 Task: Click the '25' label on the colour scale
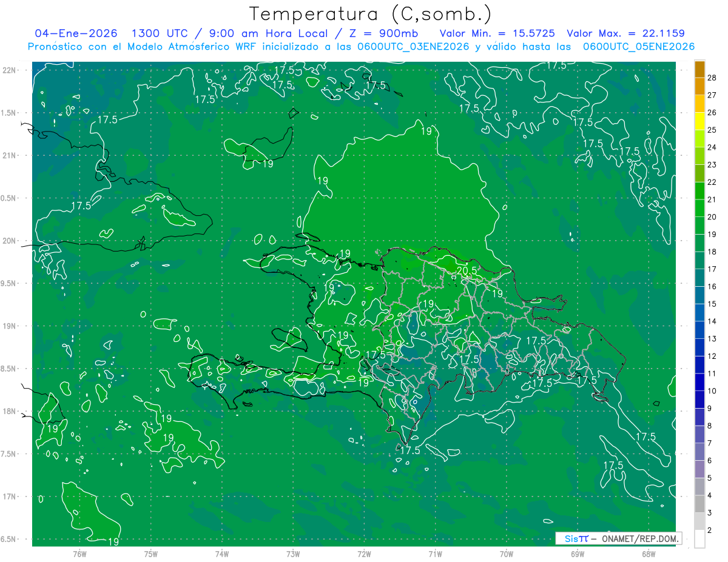coord(712,130)
